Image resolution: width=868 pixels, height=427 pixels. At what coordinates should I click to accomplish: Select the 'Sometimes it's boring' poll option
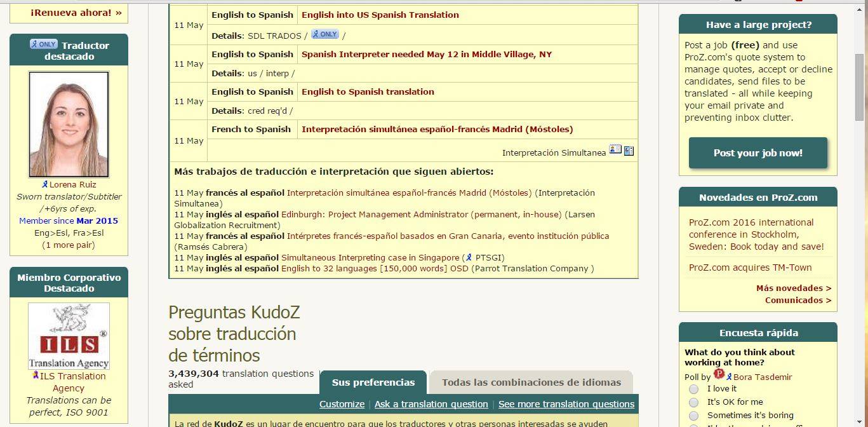coord(693,416)
